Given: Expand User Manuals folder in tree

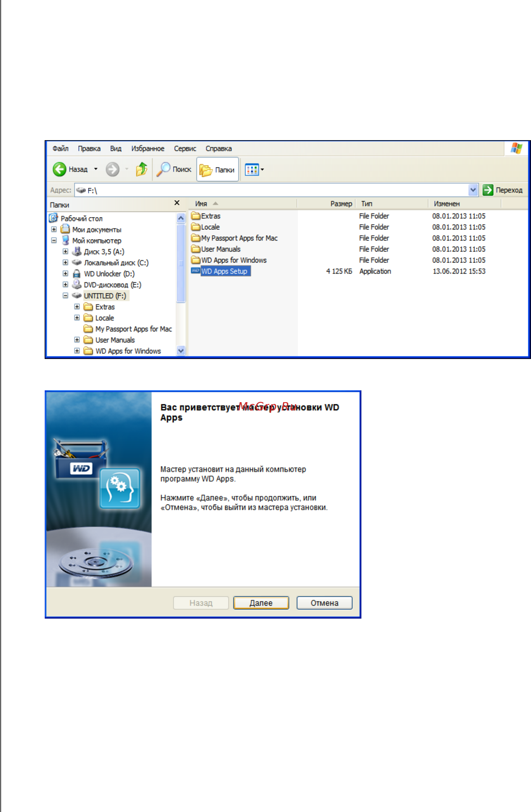Looking at the screenshot, I should 77,340.
